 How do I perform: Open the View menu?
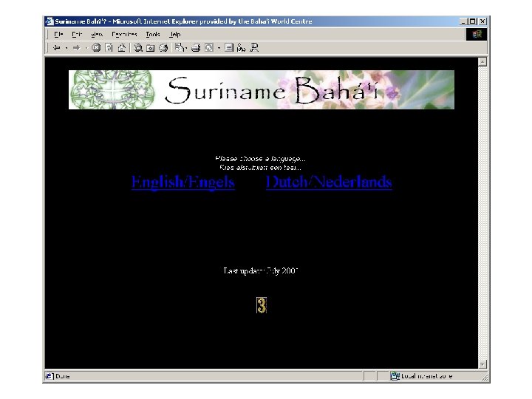click(x=97, y=34)
